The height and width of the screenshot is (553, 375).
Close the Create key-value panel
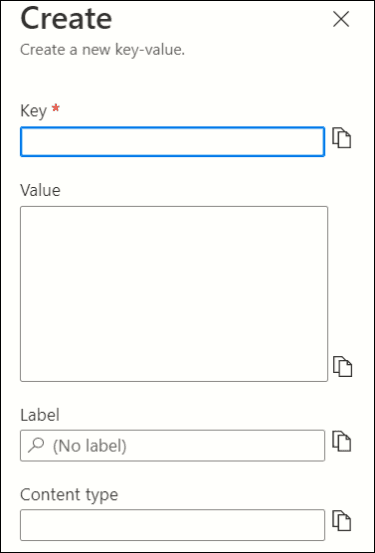click(x=341, y=19)
